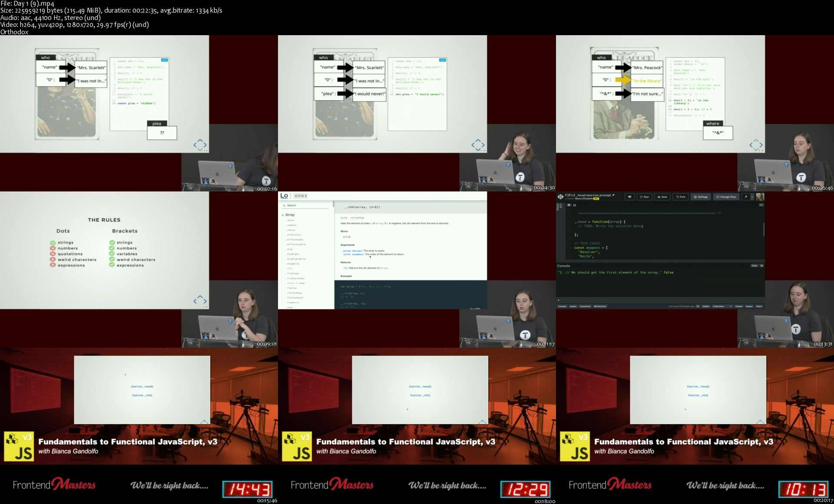Click the Run button in CodePen

(x=644, y=197)
